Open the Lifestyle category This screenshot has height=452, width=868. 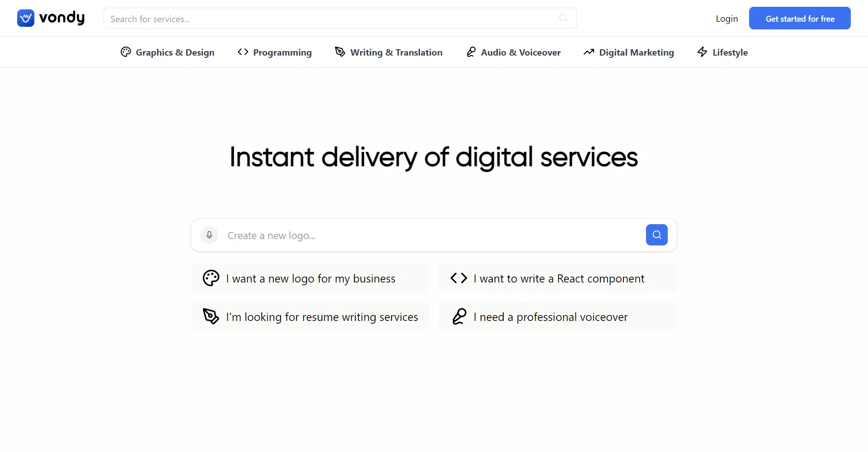click(730, 52)
